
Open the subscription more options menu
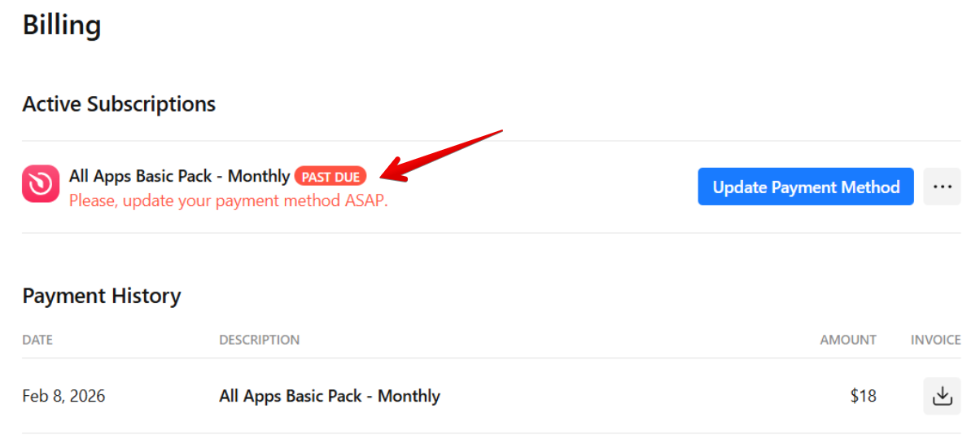point(942,187)
